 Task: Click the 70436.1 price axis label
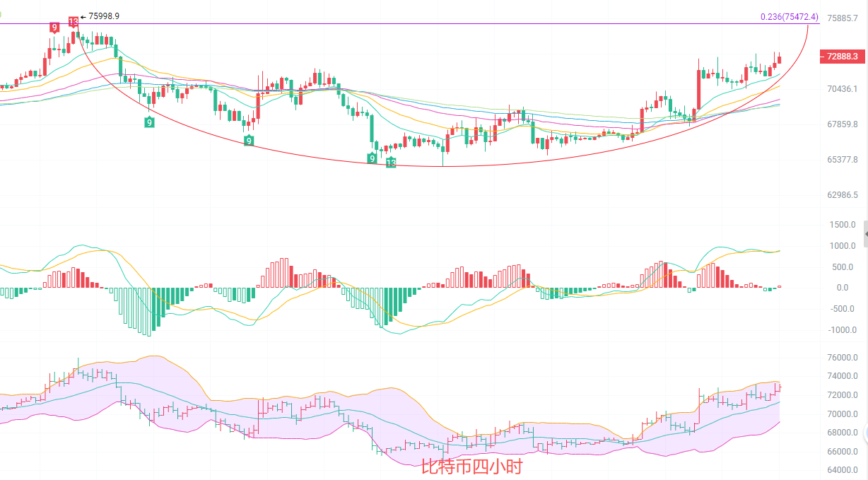pos(843,89)
